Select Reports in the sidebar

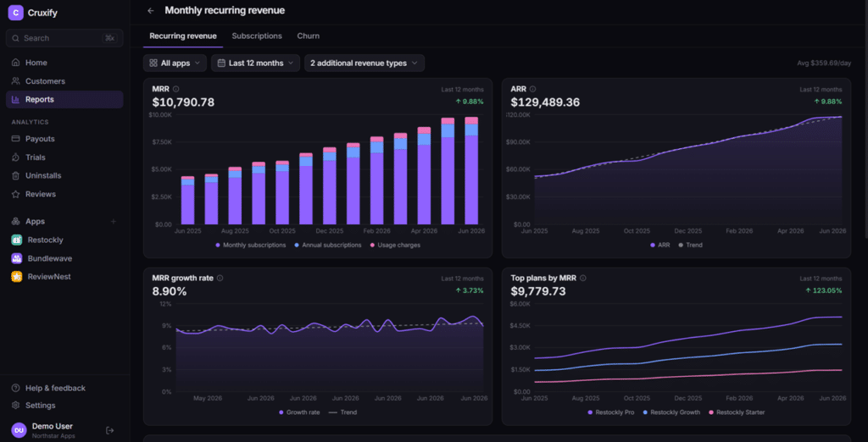64,100
